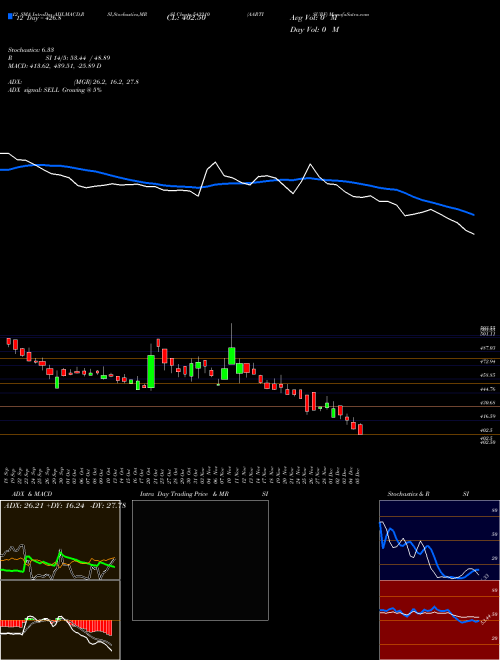Click the 416.59 price axis label
Screen dimensions: 500x660
click(x=488, y=416)
